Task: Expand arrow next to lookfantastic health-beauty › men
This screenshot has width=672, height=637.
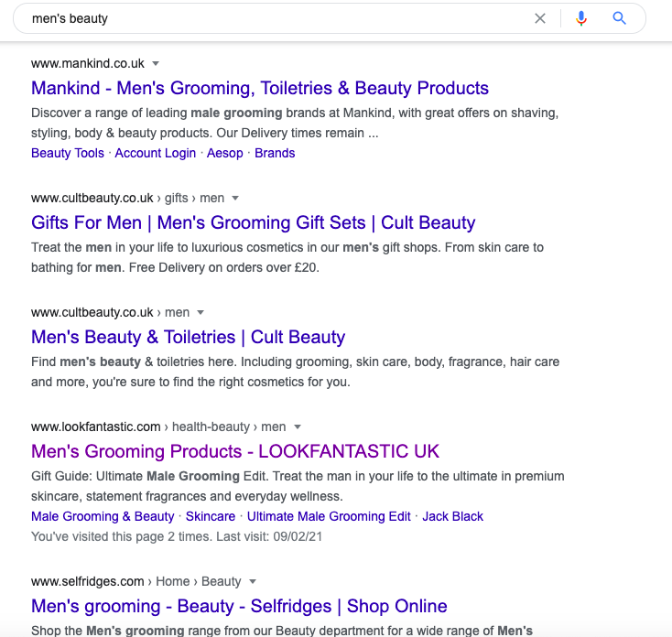Action: [298, 426]
